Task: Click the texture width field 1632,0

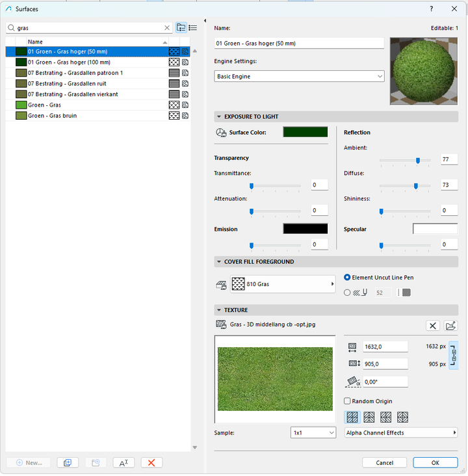Action: coord(385,347)
